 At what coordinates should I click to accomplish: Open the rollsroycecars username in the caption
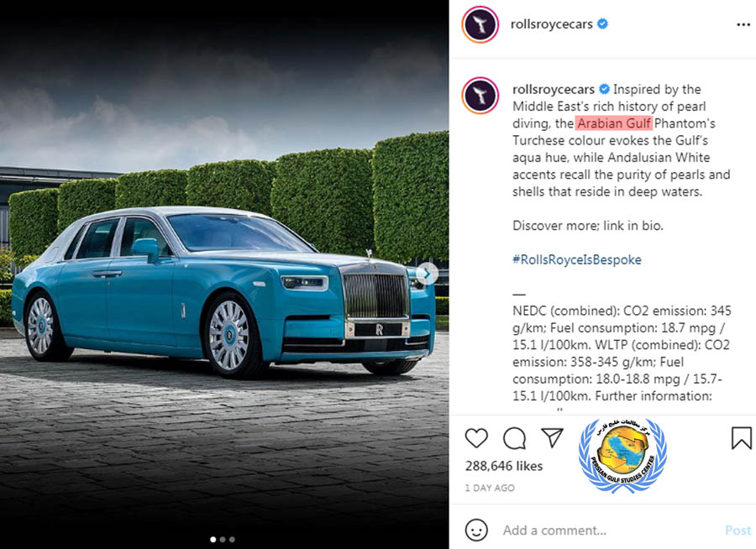[553, 90]
